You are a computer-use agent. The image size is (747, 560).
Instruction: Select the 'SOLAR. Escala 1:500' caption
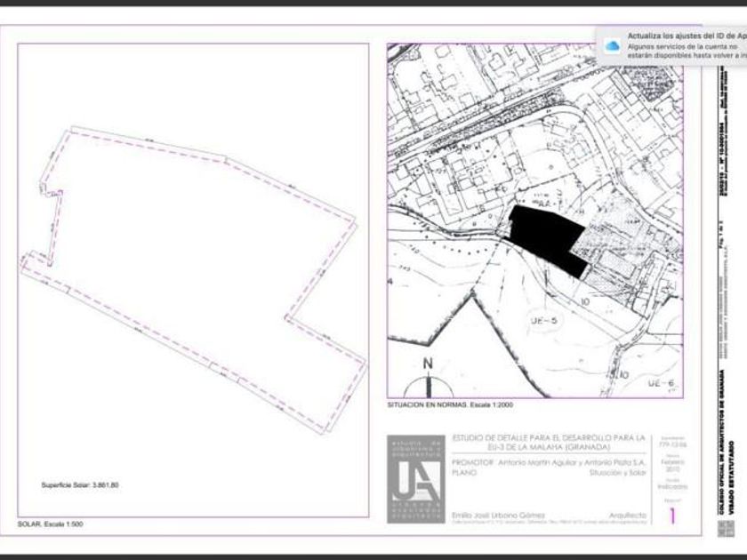pyautogui.click(x=50, y=524)
